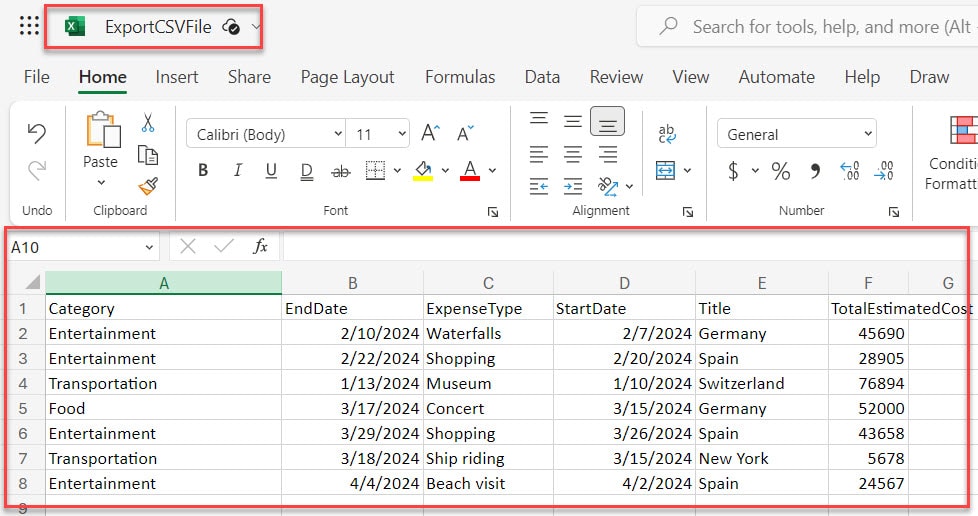Image resolution: width=978 pixels, height=516 pixels.
Task: Open the Name Box dropdown
Action: coord(149,247)
